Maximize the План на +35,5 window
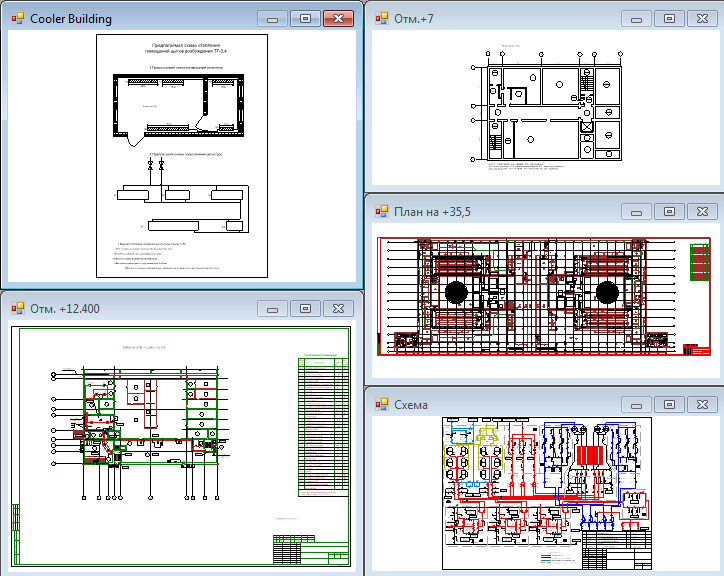Screen dimensions: 724x576 [669, 211]
